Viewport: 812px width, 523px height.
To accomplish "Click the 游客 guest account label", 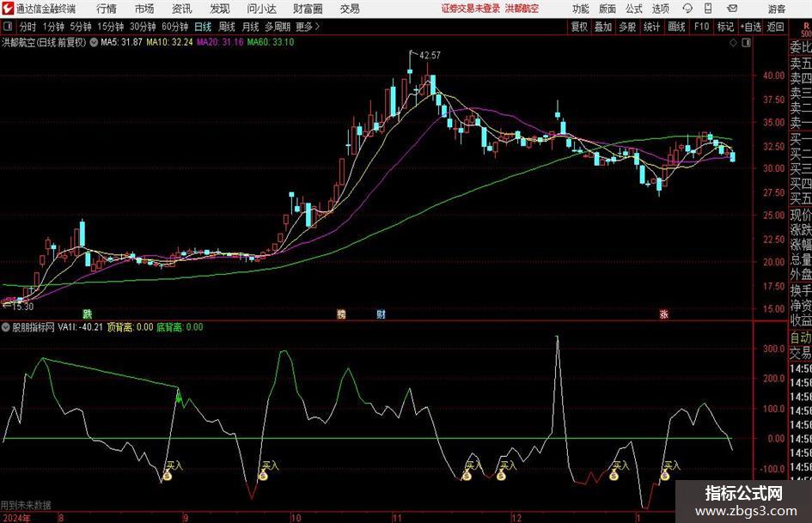I will click(x=776, y=9).
